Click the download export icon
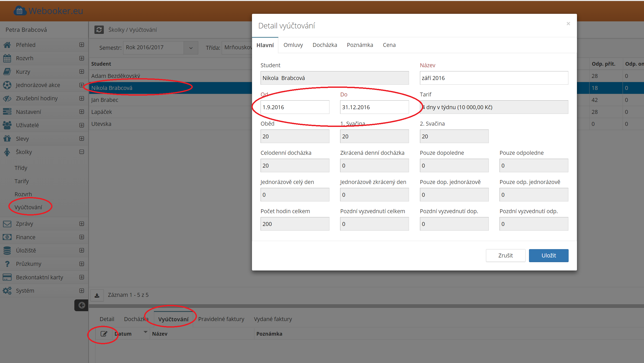Image resolution: width=644 pixels, height=363 pixels. (x=97, y=295)
